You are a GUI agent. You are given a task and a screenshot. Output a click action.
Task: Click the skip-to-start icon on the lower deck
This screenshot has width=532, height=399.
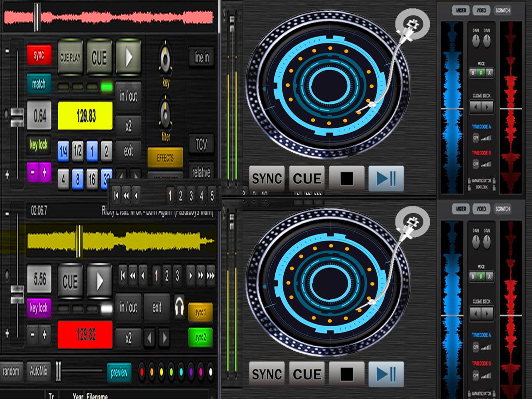(x=123, y=276)
